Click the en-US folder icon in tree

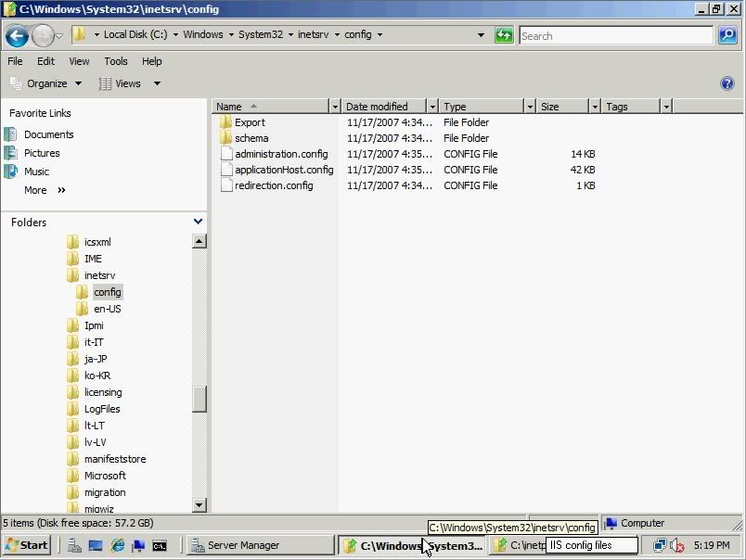tap(83, 309)
